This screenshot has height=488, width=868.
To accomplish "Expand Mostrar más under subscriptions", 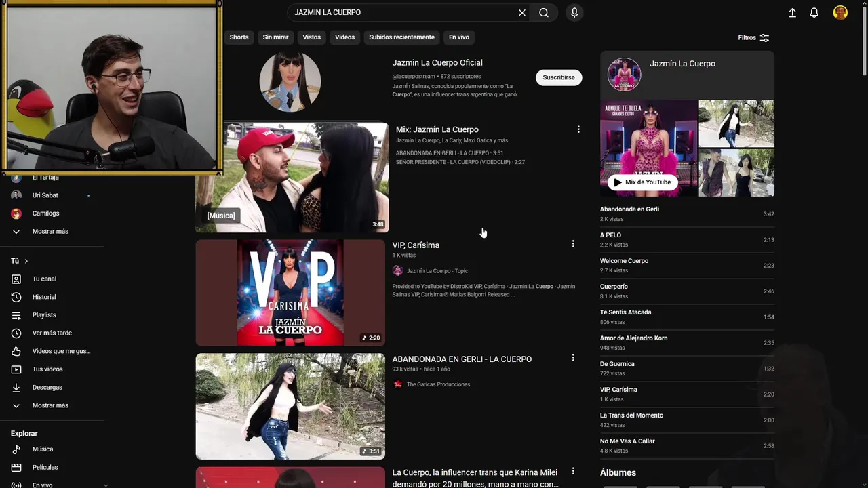I will tap(52, 231).
